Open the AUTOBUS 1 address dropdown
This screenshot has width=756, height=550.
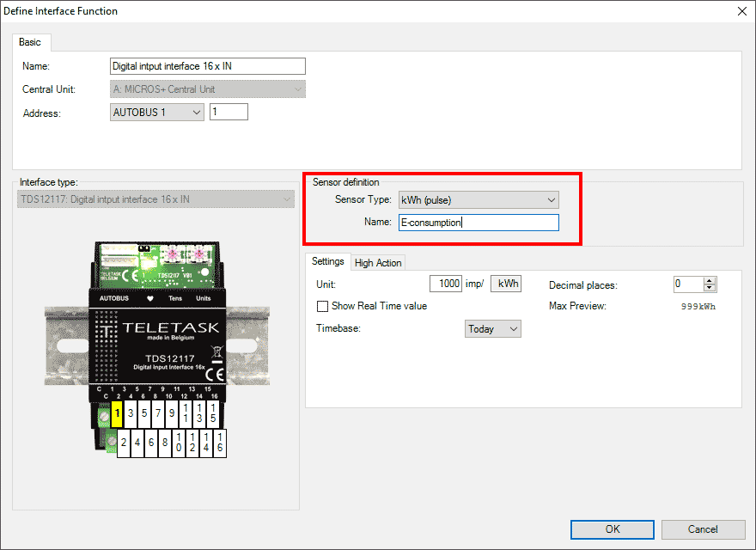click(x=157, y=113)
